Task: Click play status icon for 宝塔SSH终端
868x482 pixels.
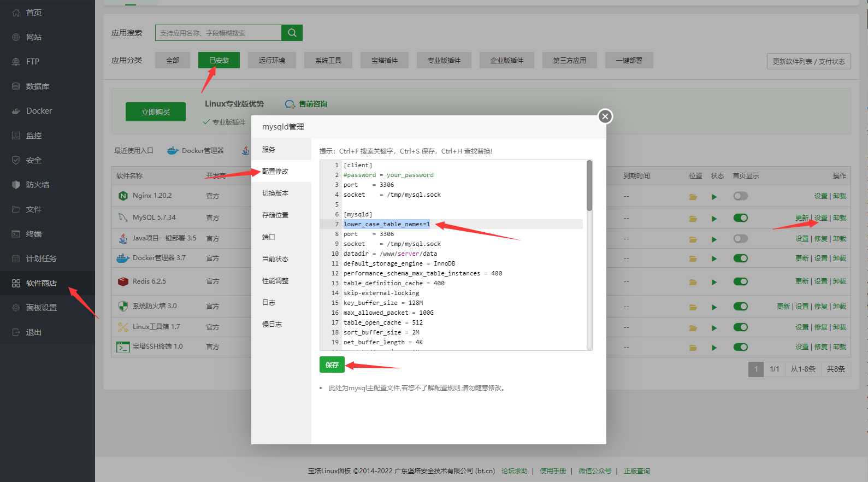Action: [x=714, y=348]
